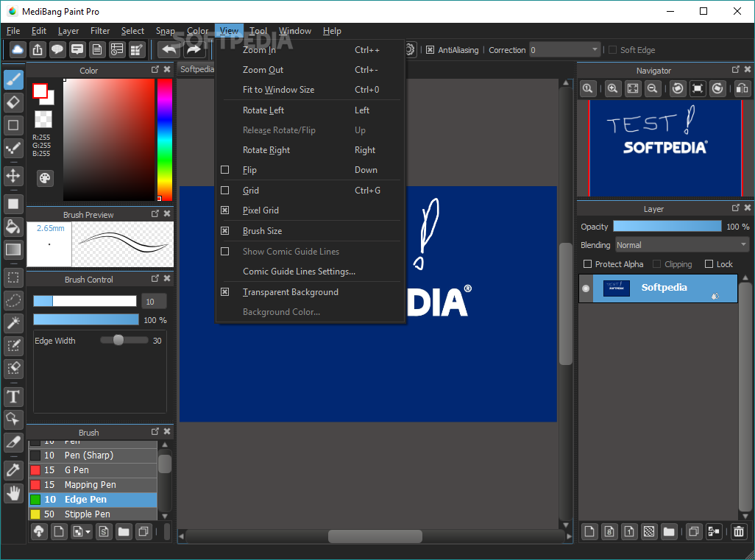Image resolution: width=755 pixels, height=560 pixels.
Task: Click the foreground color swatch
Action: pos(40,91)
